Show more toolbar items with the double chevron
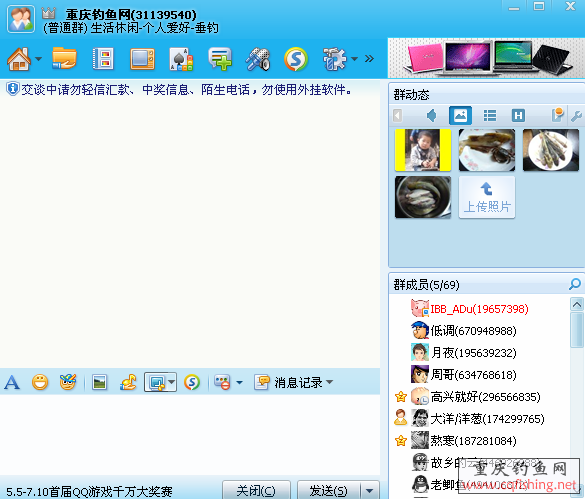 click(x=369, y=59)
